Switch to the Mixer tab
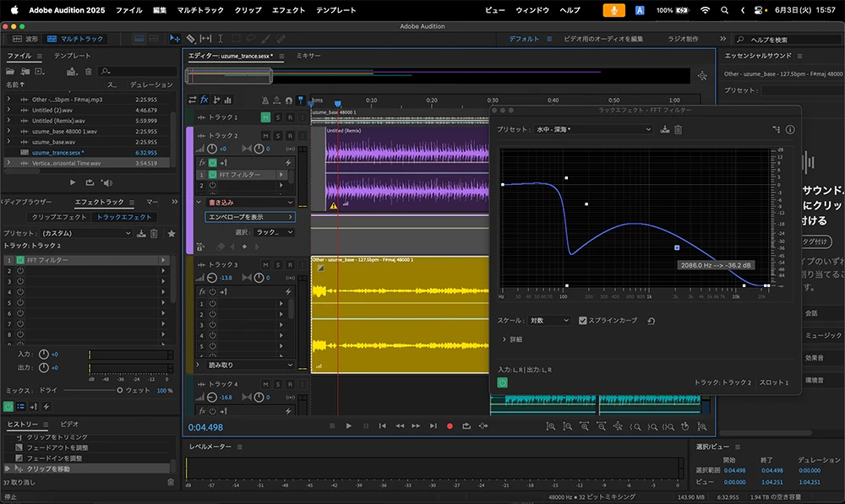This screenshot has width=845, height=504. [x=308, y=56]
